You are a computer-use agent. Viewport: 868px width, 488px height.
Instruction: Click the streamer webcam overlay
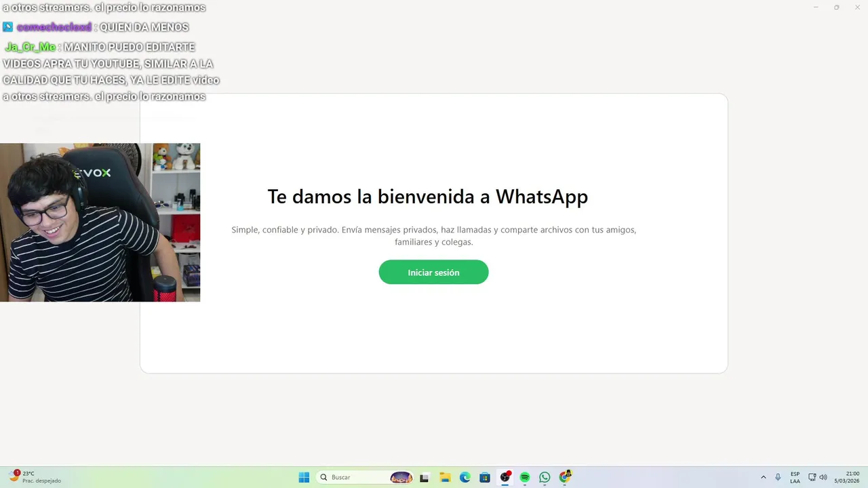[100, 222]
